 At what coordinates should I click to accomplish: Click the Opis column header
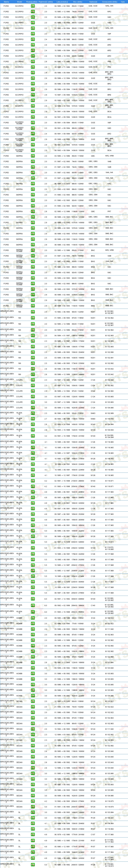[123, 2]
